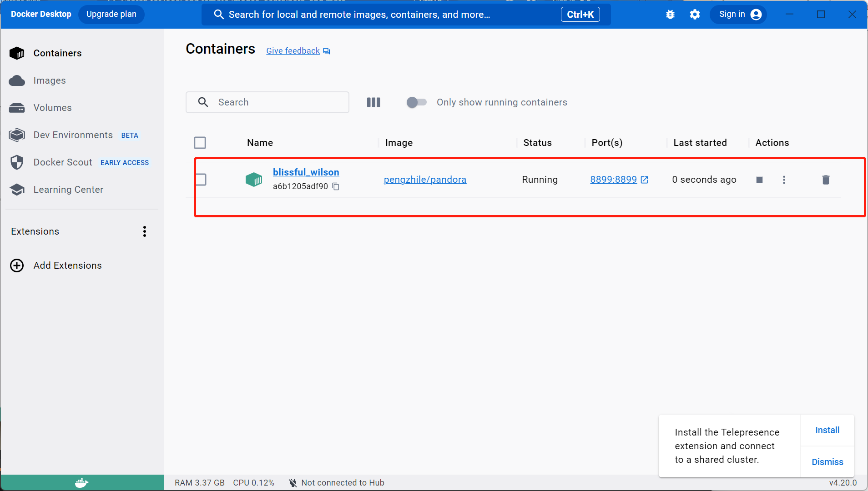Image resolution: width=868 pixels, height=491 pixels.
Task: Click the CPU 0.12% status text
Action: [x=254, y=483]
